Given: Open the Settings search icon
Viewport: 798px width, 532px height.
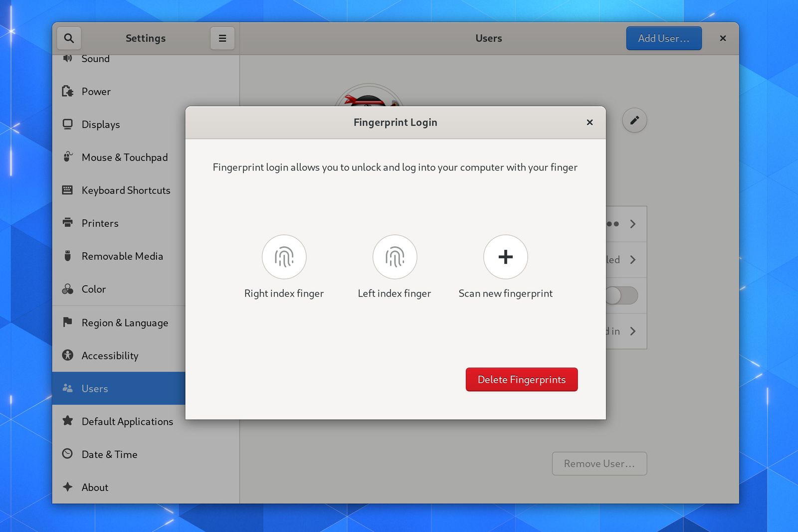Looking at the screenshot, I should (69, 38).
